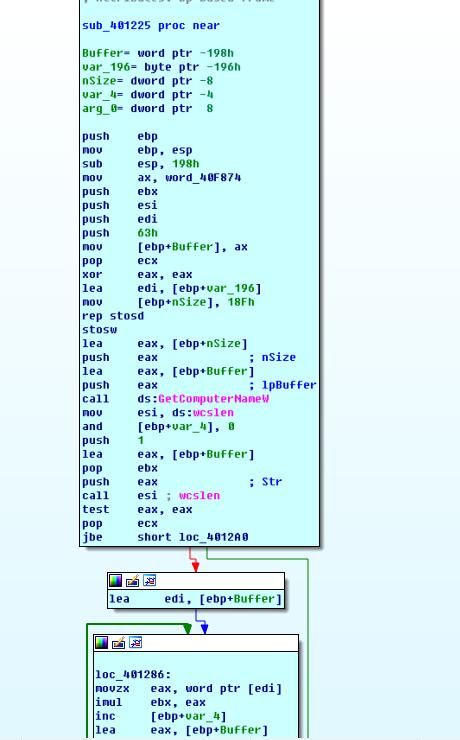
Task: Click the 'test eax, eax' instruction
Action: coord(137,510)
